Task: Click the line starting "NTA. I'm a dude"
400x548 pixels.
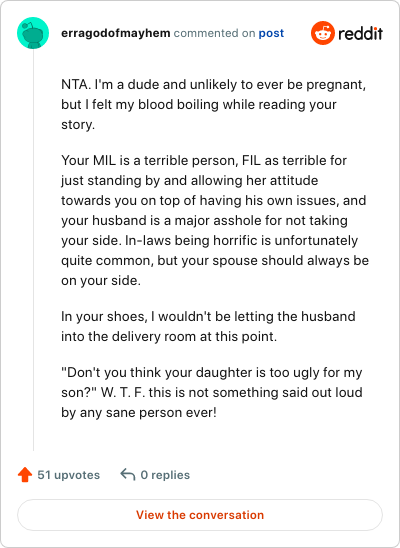Action: (x=213, y=85)
